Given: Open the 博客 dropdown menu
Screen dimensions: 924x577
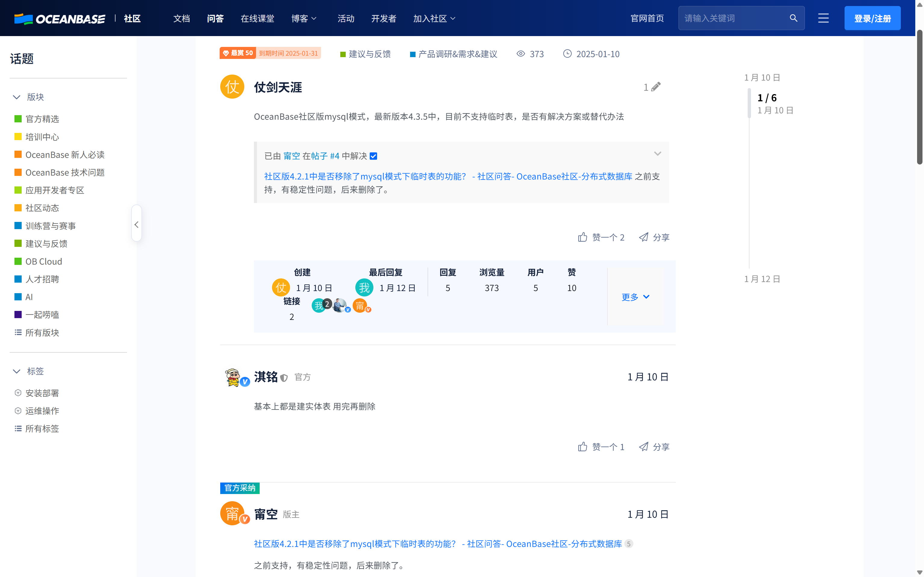Looking at the screenshot, I should (x=304, y=18).
